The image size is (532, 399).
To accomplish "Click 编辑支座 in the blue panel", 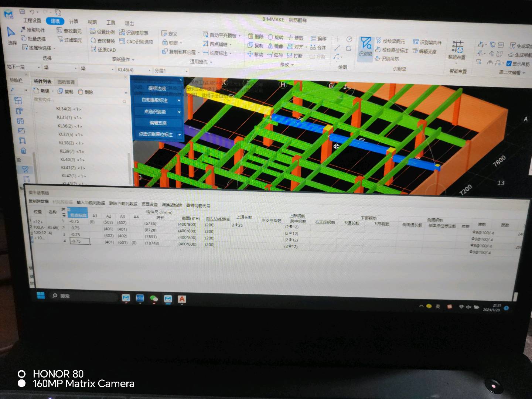I will pyautogui.click(x=158, y=123).
